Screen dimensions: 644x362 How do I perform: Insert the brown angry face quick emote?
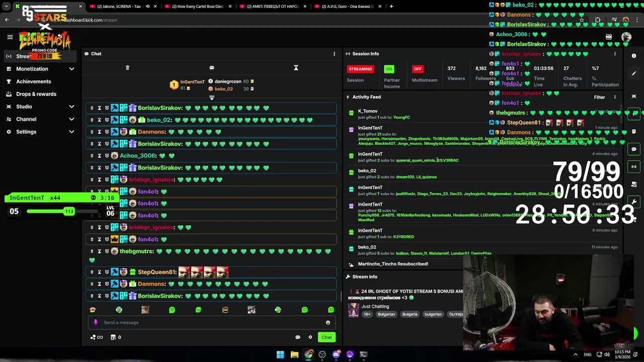click(x=225, y=310)
